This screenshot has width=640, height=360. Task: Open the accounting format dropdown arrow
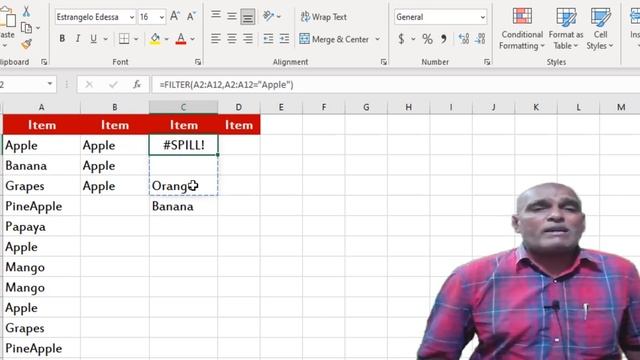413,39
